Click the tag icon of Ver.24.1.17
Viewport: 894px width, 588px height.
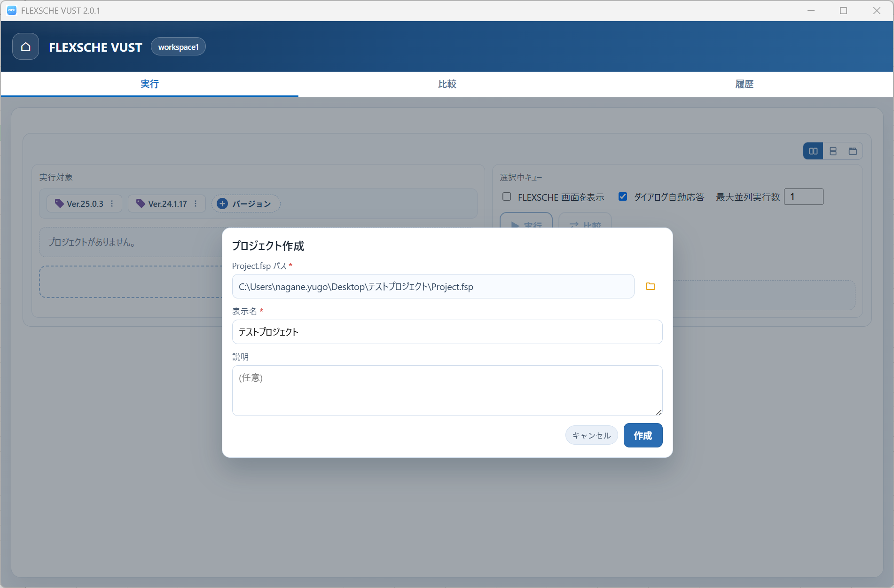point(141,204)
